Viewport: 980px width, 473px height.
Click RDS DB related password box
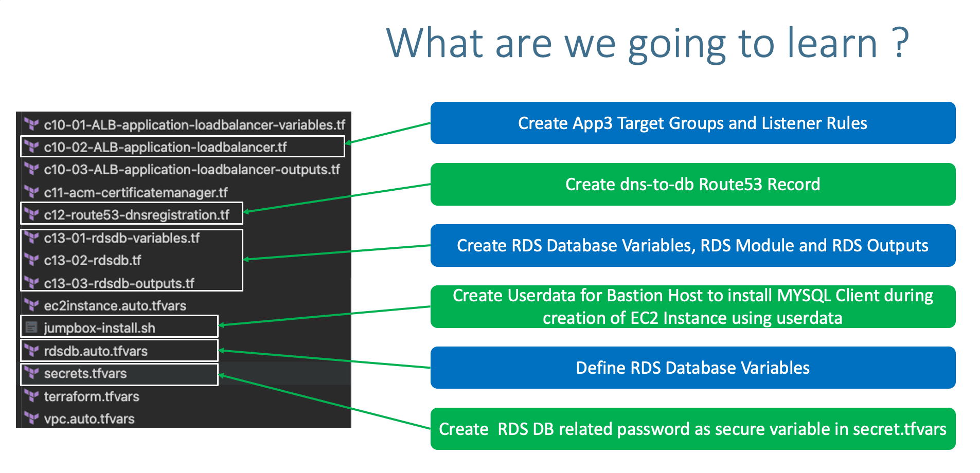coord(692,429)
